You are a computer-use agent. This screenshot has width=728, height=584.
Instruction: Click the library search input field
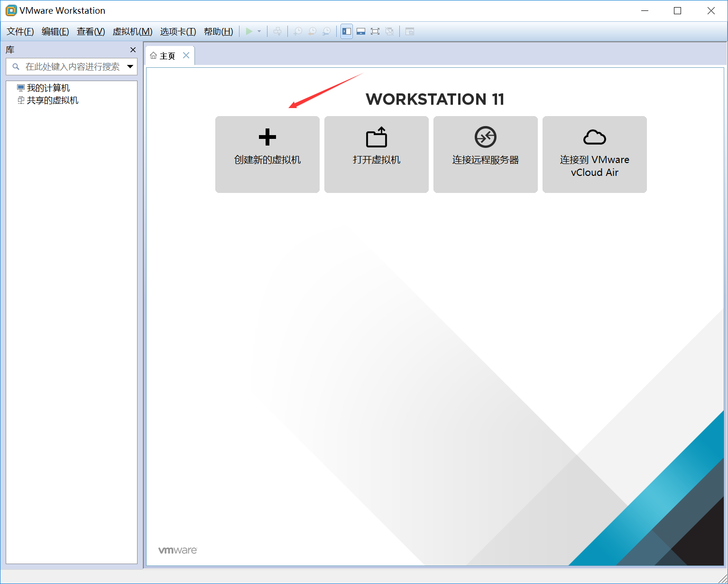(x=71, y=67)
